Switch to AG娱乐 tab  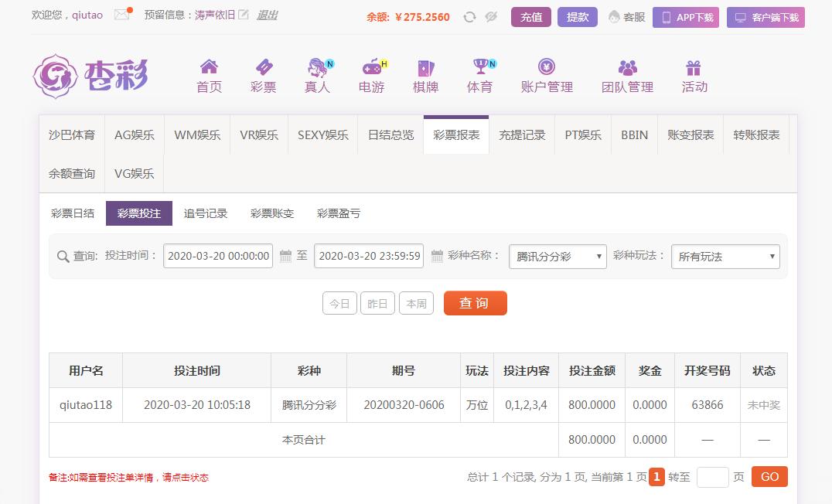tap(135, 135)
